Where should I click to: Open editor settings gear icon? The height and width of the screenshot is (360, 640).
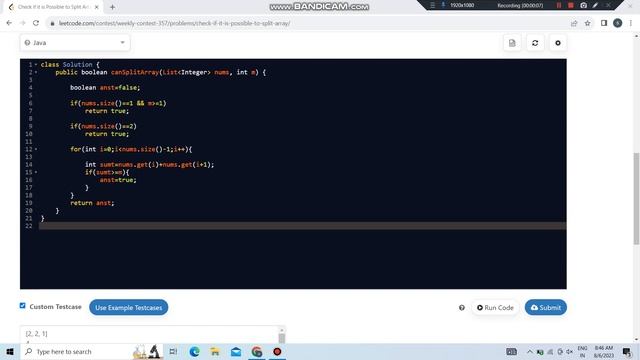click(x=558, y=43)
